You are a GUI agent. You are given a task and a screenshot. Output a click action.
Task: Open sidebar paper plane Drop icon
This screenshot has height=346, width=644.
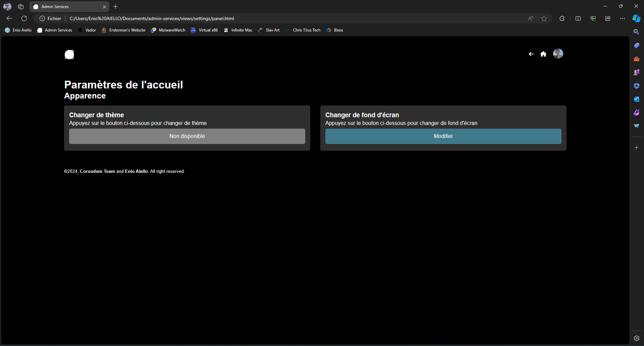coord(636,126)
